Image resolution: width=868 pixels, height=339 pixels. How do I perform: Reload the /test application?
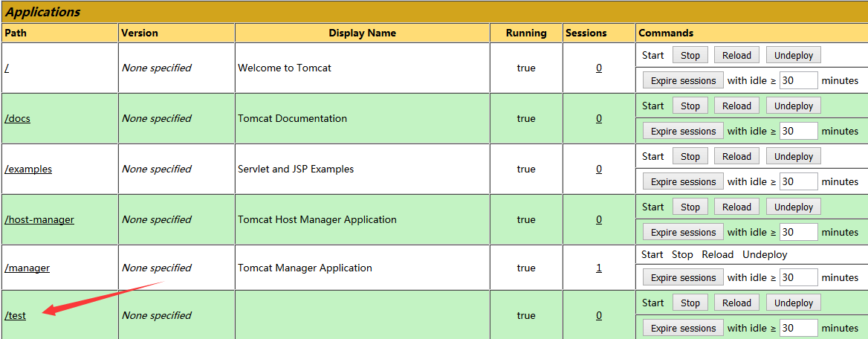coord(736,303)
